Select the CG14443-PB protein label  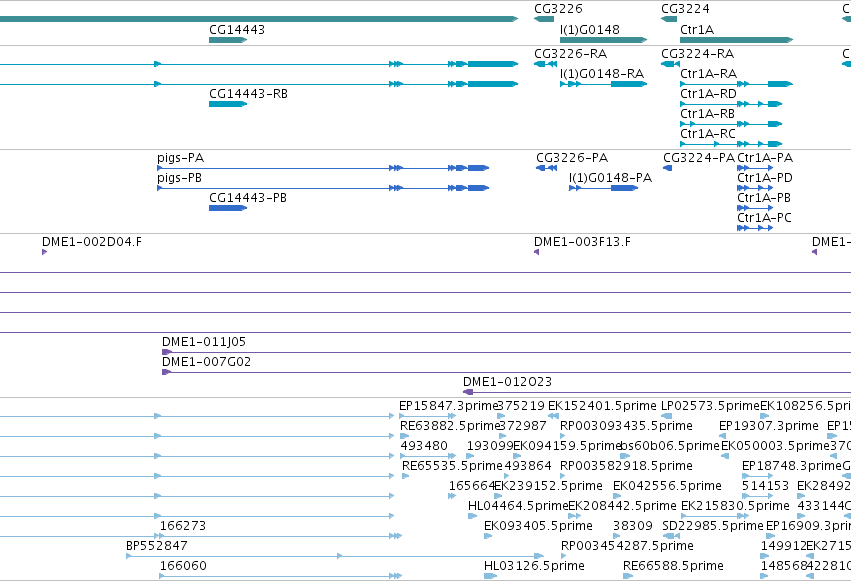click(x=247, y=198)
